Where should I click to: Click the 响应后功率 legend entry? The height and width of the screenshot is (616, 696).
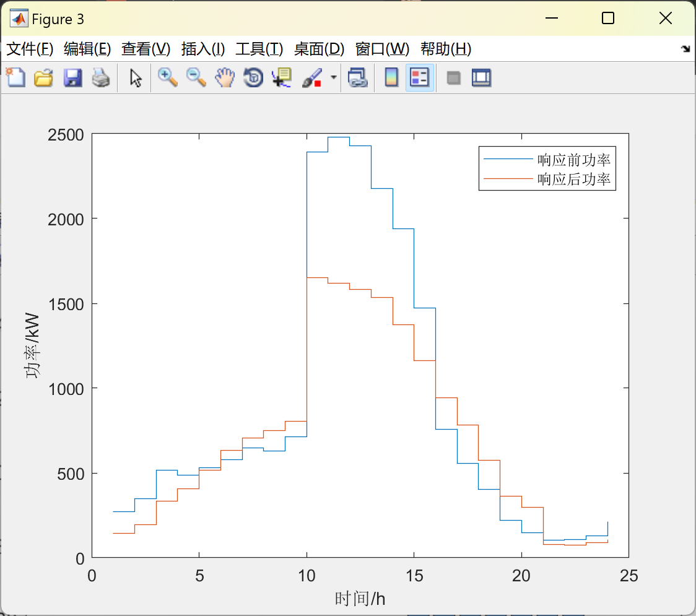click(x=574, y=179)
